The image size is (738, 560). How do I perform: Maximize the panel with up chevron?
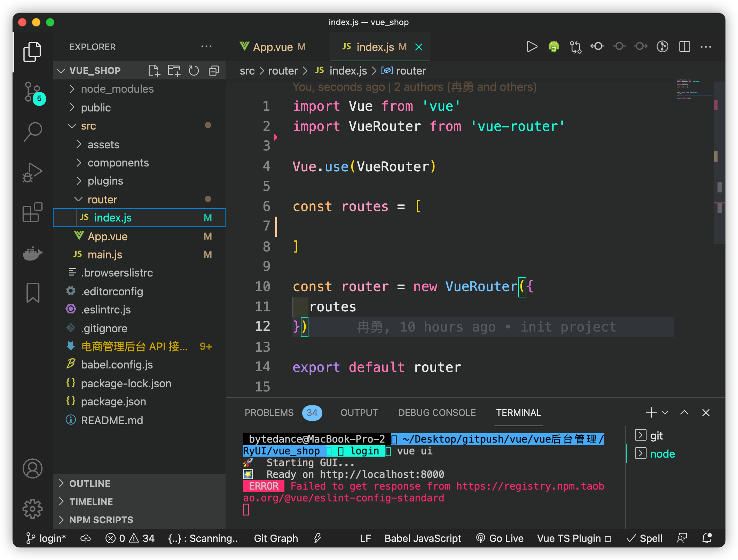pos(684,413)
